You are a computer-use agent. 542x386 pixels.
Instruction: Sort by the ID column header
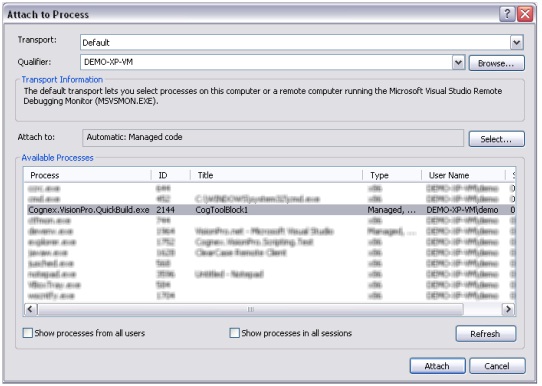pyautogui.click(x=171, y=175)
